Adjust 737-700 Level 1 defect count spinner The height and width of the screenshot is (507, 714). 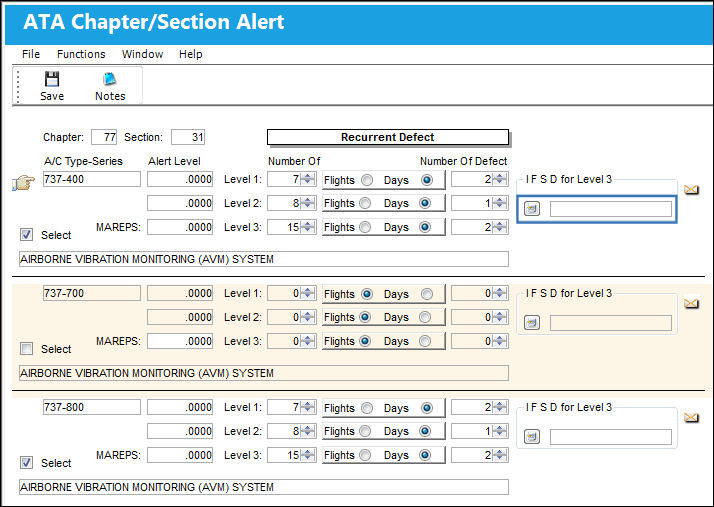pyautogui.click(x=500, y=293)
